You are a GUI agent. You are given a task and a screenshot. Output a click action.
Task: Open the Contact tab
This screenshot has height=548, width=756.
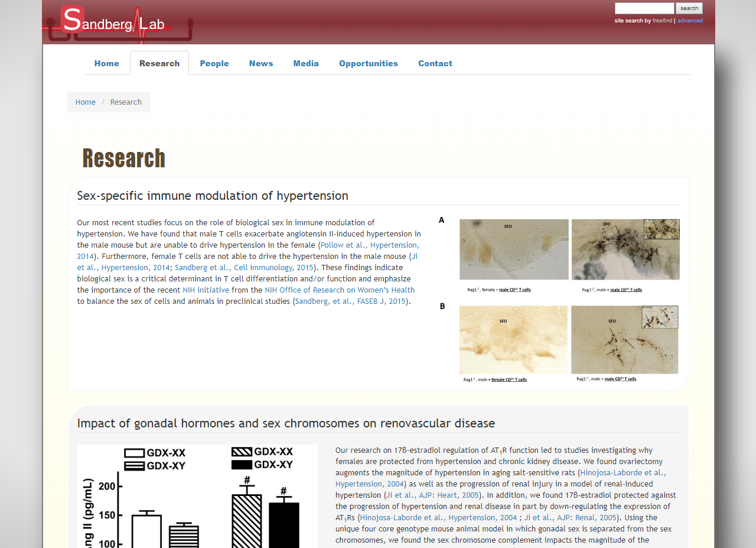point(435,63)
